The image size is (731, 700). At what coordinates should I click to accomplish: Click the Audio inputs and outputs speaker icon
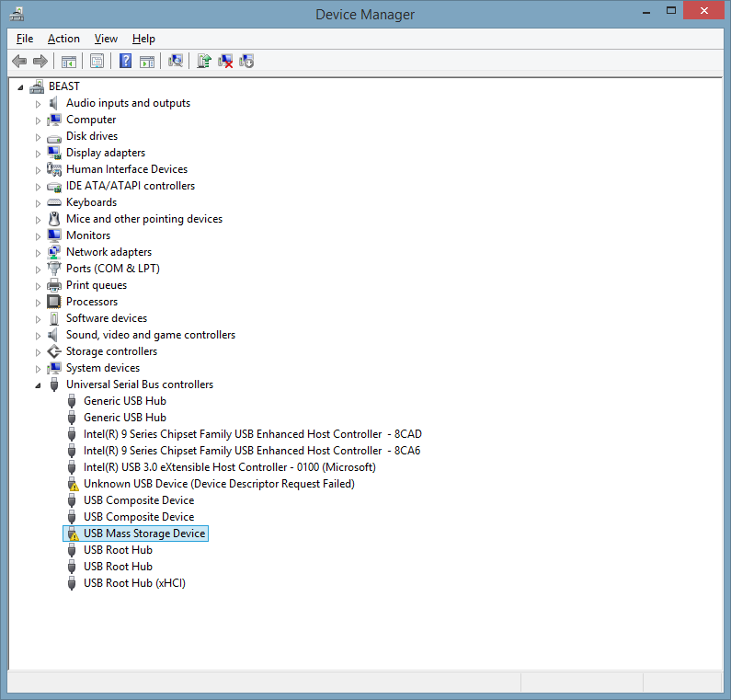click(x=54, y=103)
